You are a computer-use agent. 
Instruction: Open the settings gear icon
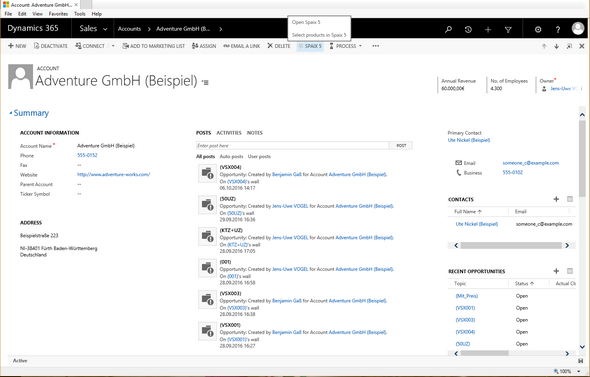[538, 29]
